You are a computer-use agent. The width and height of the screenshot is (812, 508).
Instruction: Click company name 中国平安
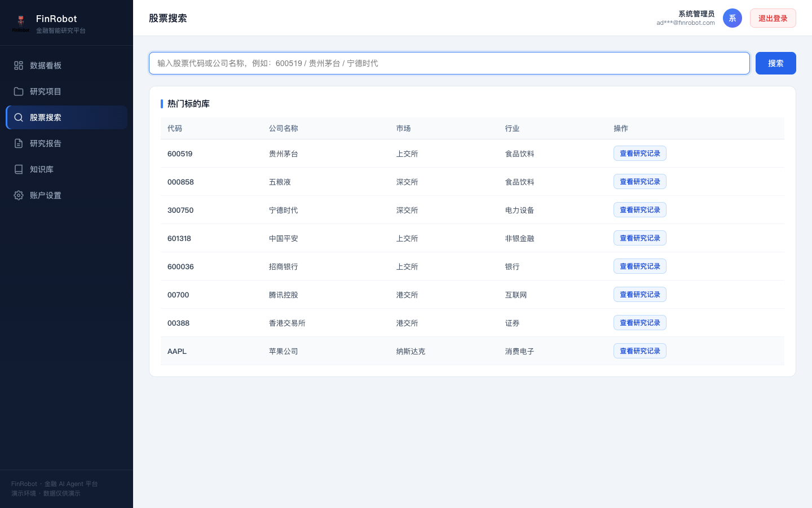tap(284, 238)
